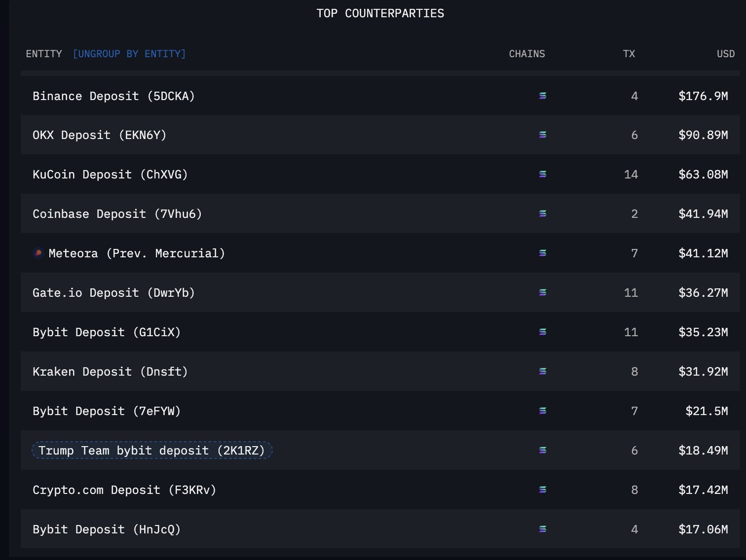The image size is (746, 560).
Task: Open Kraken Deposit (Dnsft) entity
Action: tap(110, 372)
